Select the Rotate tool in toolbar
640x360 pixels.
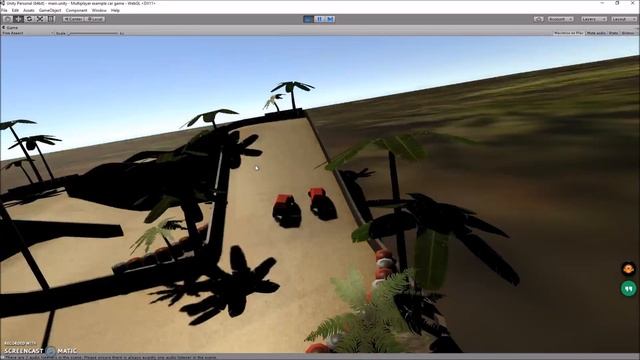tap(29, 19)
